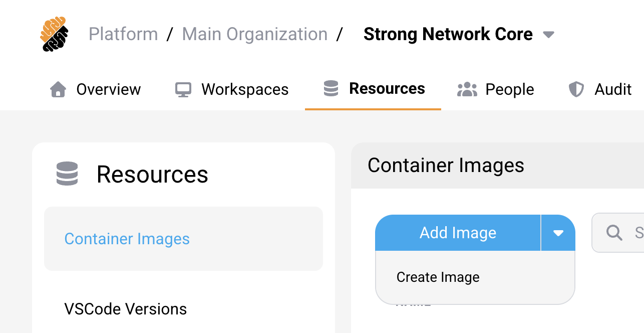Click the Strong Network Core title
The height and width of the screenshot is (333, 644).
tap(448, 34)
